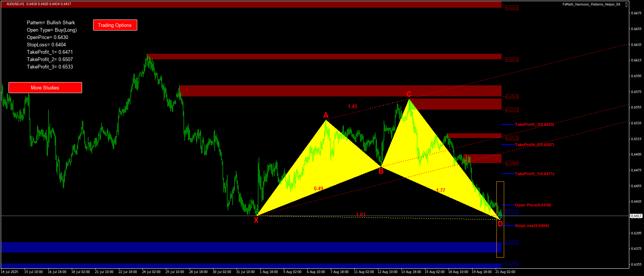This screenshot has height=276, width=644.
Task: Select the TakeProfit_2(0.6507) level label
Action: pos(534,145)
